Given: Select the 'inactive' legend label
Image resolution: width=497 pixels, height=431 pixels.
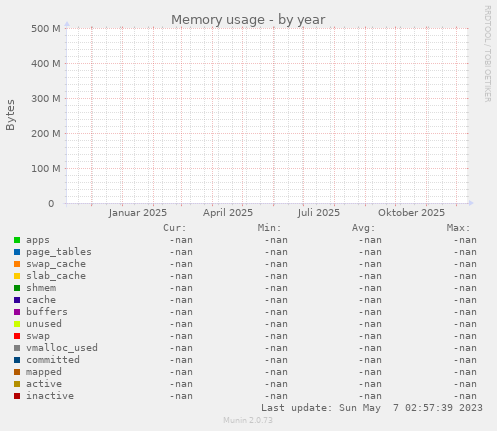Looking at the screenshot, I should (50, 396).
